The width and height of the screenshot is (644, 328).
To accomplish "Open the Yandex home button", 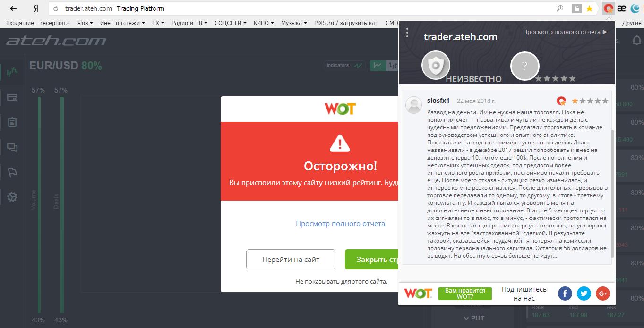I will tap(36, 8).
